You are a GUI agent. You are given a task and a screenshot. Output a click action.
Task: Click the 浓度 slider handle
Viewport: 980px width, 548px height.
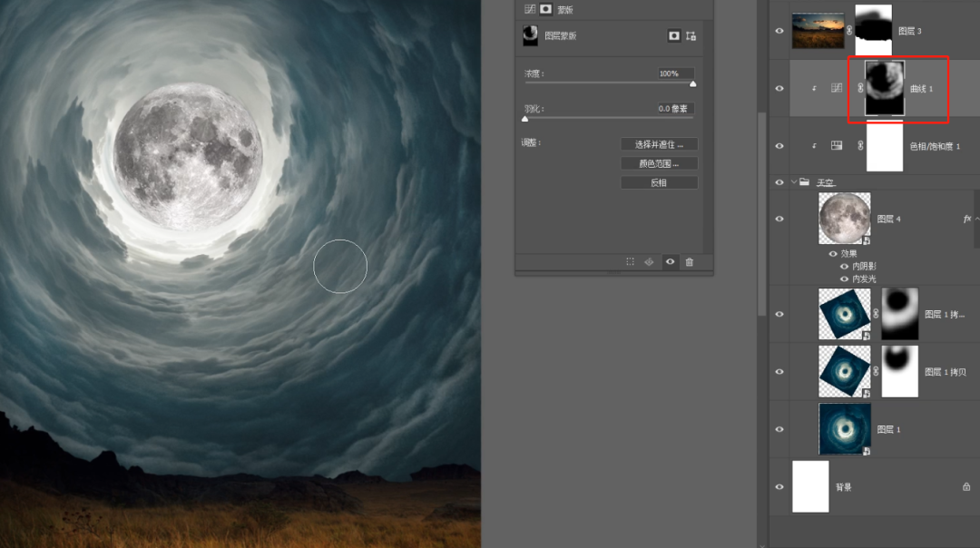pos(693,84)
